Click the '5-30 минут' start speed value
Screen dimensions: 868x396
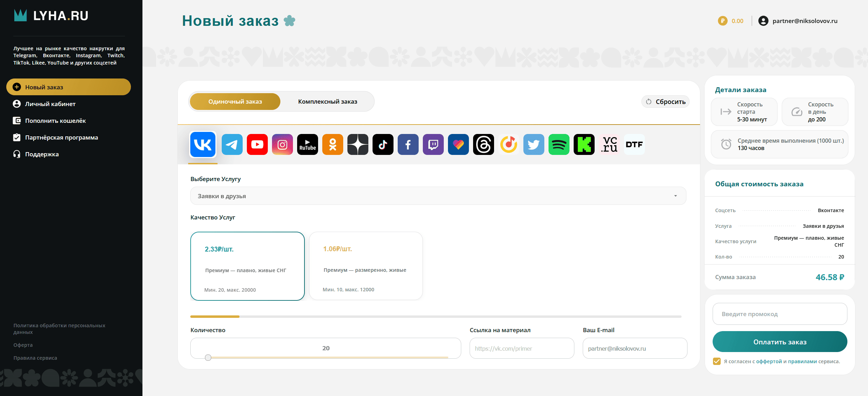coord(752,119)
